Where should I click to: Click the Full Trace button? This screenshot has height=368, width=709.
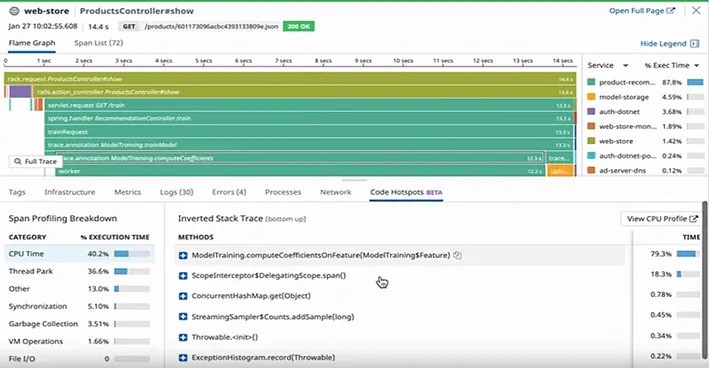(36, 161)
